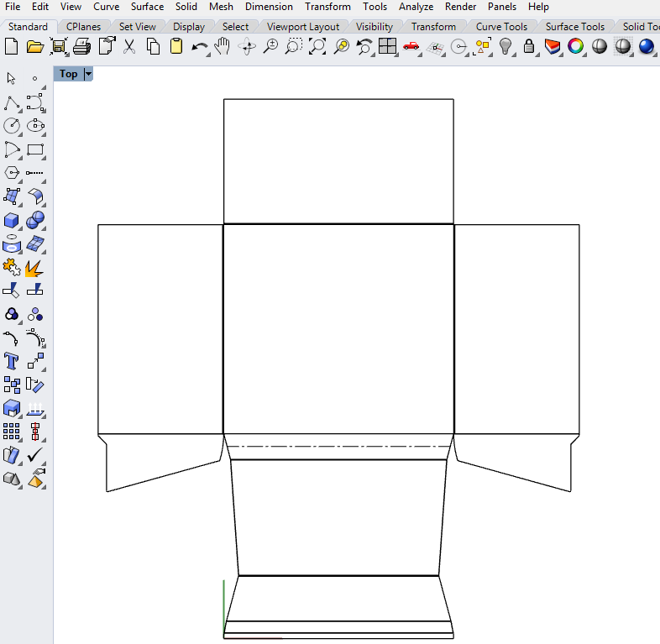Image resolution: width=660 pixels, height=644 pixels.
Task: Open the Top viewport dropdown arrow
Action: pos(88,74)
